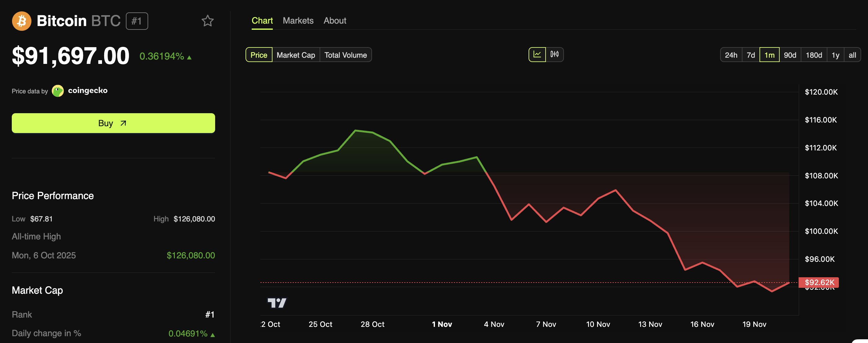
Task: Click the Buy button
Action: 113,123
